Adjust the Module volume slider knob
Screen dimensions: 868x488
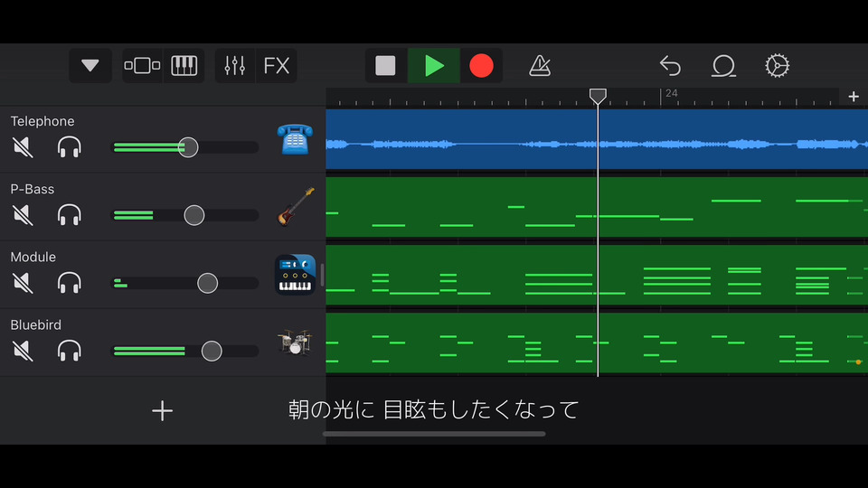point(208,283)
